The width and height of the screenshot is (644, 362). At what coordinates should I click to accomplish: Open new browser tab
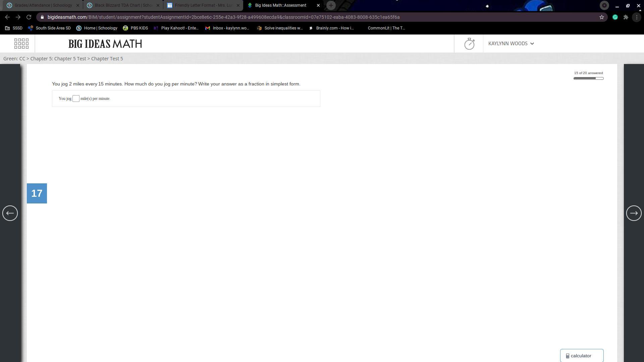coord(331,5)
